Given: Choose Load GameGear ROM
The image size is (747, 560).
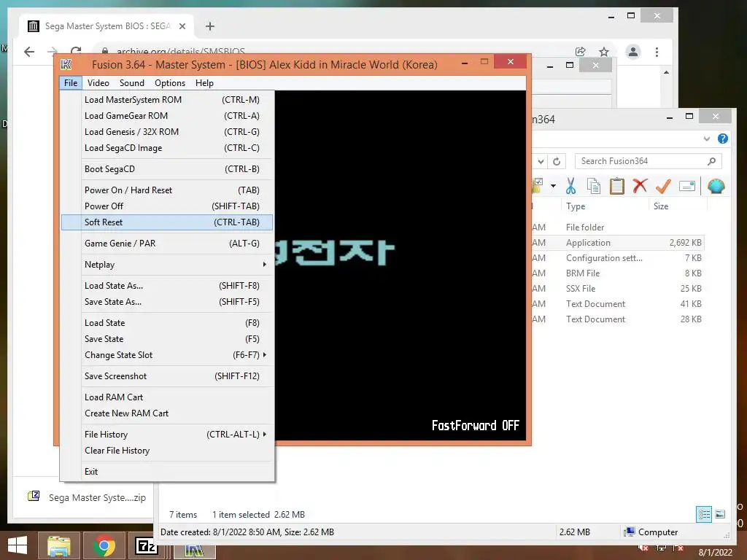Looking at the screenshot, I should pyautogui.click(x=167, y=116).
